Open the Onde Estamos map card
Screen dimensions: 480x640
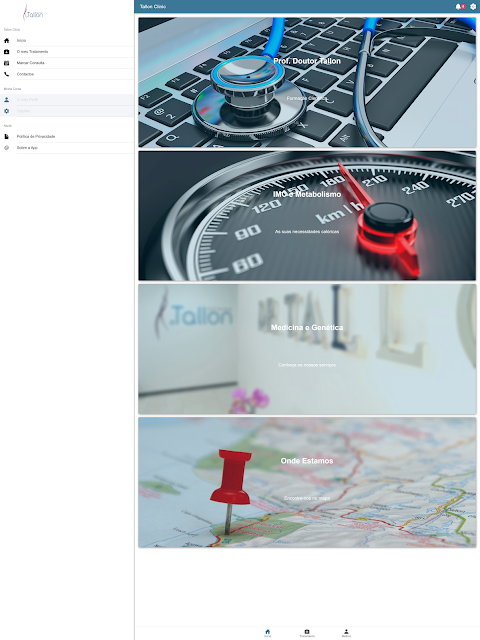(307, 482)
